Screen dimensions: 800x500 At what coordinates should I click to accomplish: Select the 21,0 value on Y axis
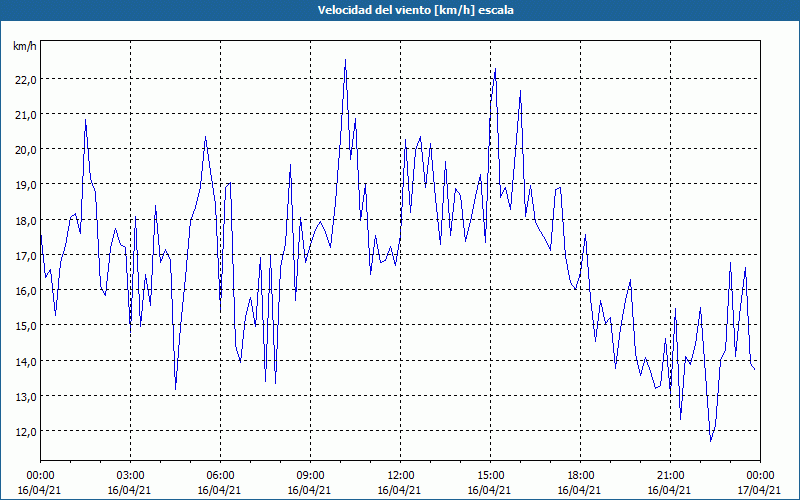[26, 115]
